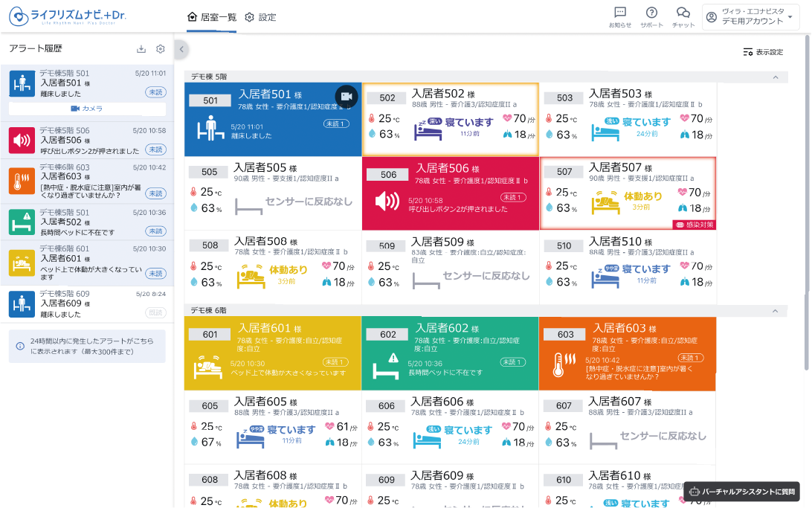The height and width of the screenshot is (508, 812).
Task: Collapse the デモ棟 5階 section
Action: [x=776, y=77]
